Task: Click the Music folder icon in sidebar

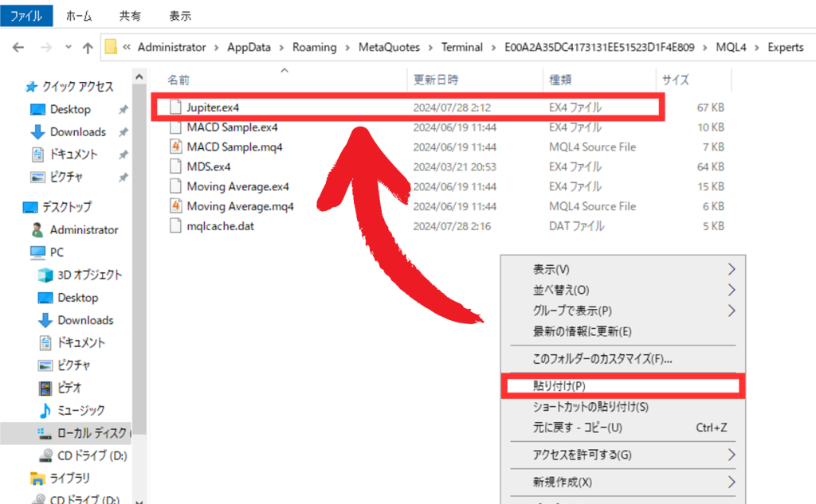Action: tap(45, 410)
